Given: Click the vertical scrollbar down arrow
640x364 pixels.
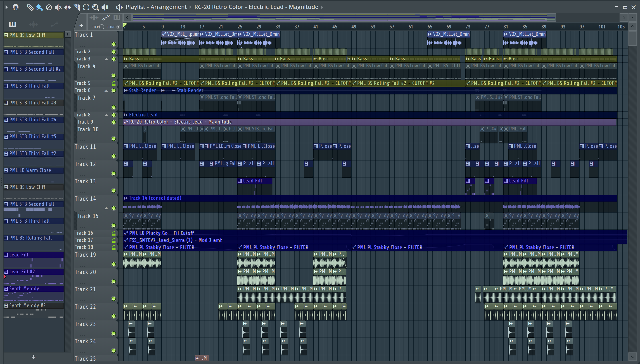Looking at the screenshot, I should (632, 356).
